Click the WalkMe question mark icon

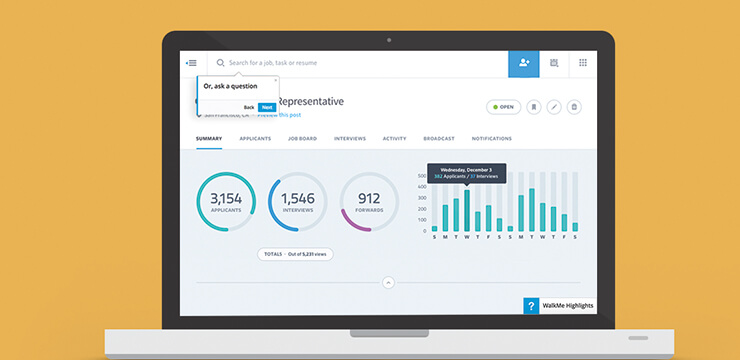tap(531, 306)
